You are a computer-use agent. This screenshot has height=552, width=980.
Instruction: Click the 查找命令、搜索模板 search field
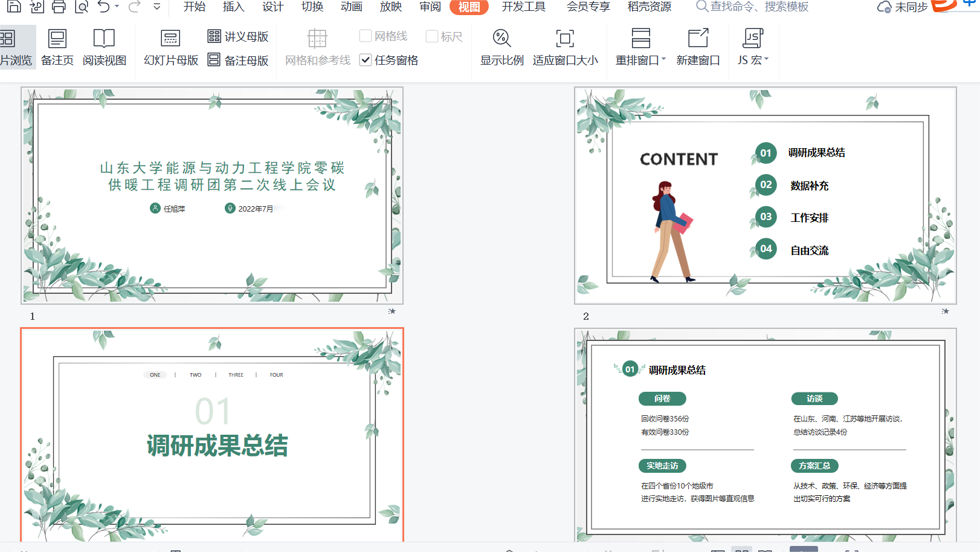pos(752,7)
